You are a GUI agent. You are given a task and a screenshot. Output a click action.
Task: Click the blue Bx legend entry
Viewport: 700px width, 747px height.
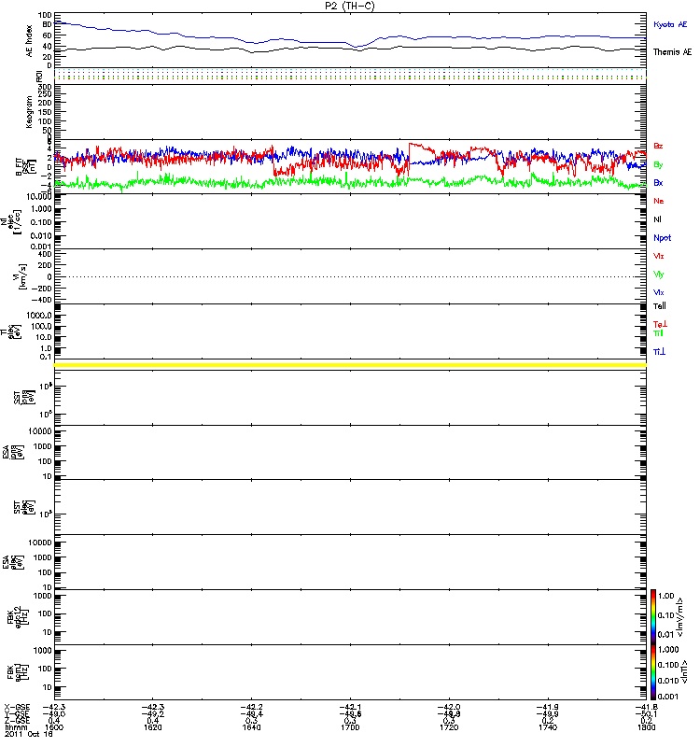pos(658,182)
